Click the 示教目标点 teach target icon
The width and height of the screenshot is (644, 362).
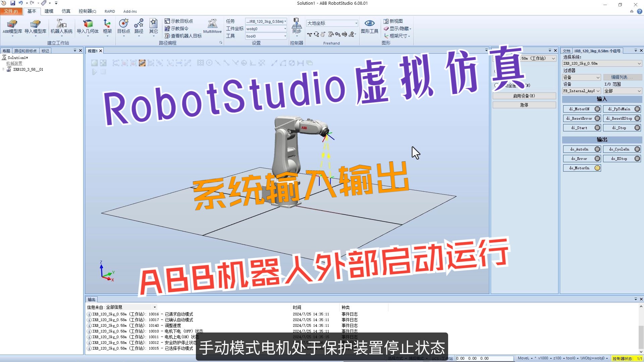[180, 20]
